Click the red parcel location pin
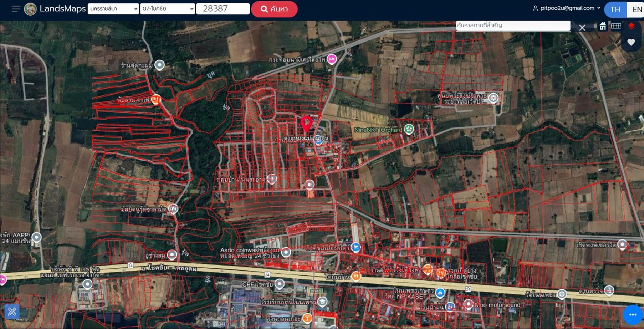Image resolution: width=644 pixels, height=329 pixels. pos(306,123)
